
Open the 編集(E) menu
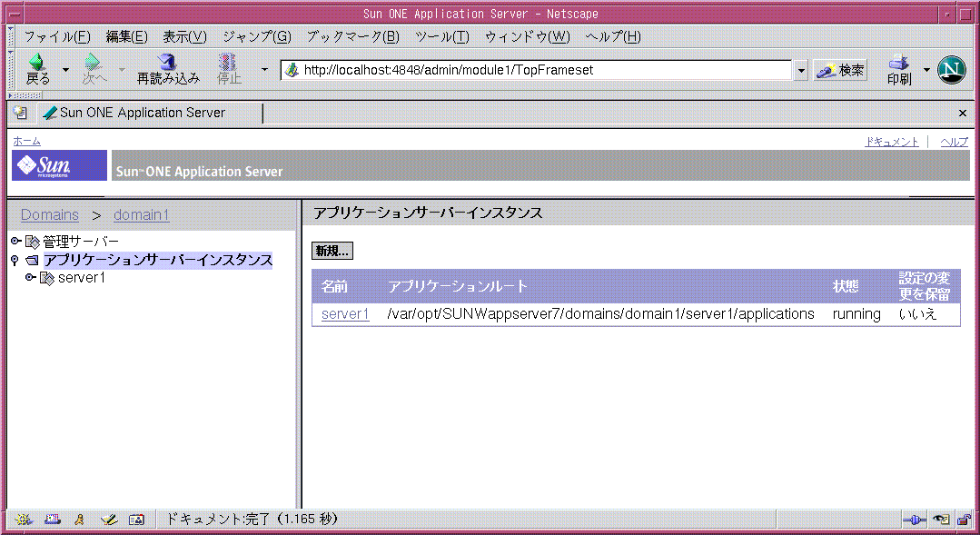coord(127,37)
